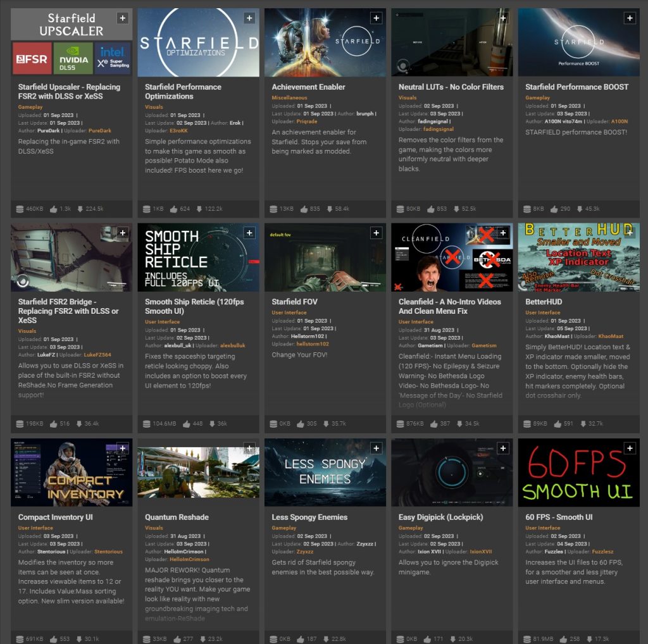
Task: Click plus icon on Less Spongy Enemies card
Action: [376, 448]
